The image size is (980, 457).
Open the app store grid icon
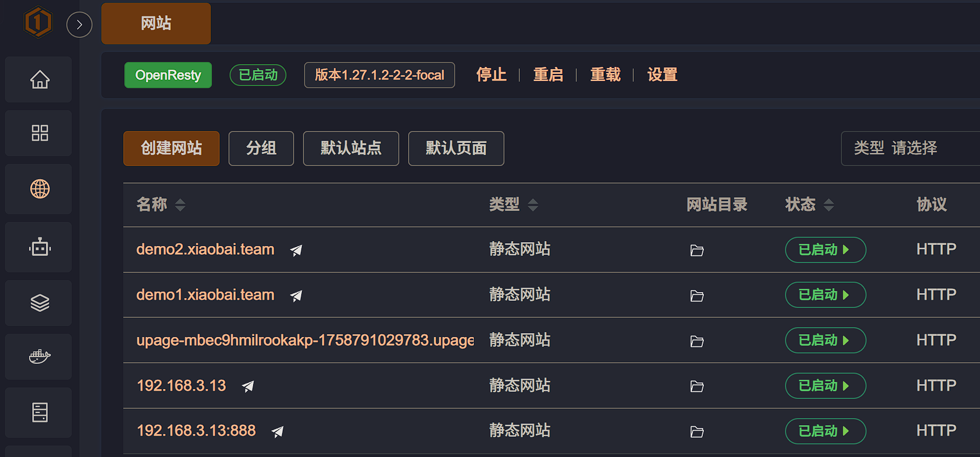pos(39,133)
